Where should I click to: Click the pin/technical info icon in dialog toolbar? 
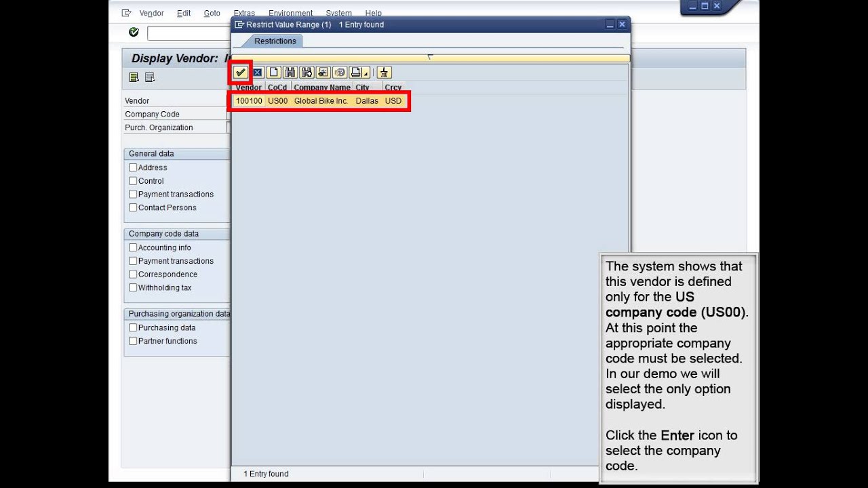[x=384, y=73]
